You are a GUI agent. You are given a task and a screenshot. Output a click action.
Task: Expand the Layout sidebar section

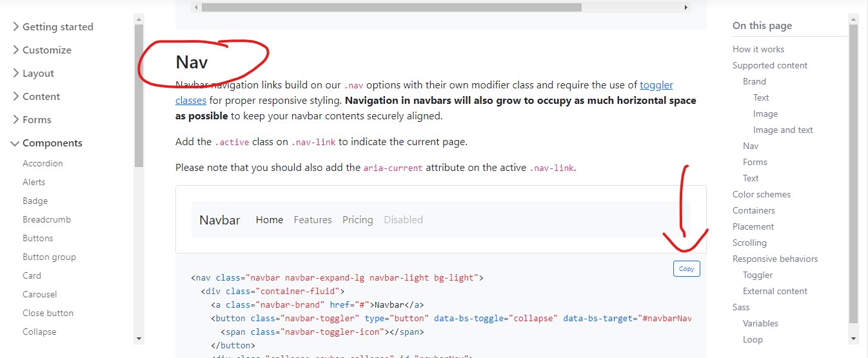coord(33,73)
